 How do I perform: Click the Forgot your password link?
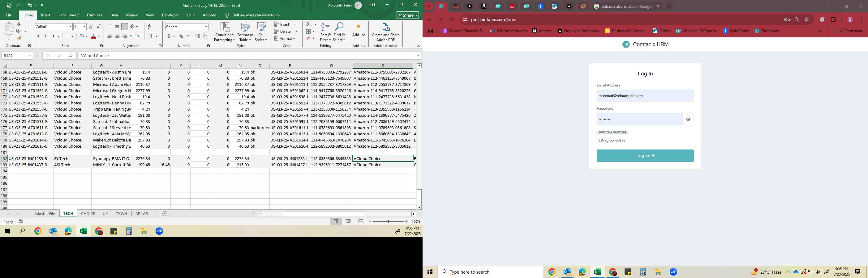pos(612,132)
